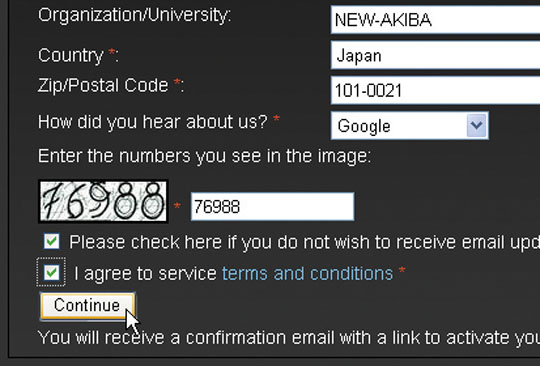540x366 pixels.
Task: Click the captcha answer text box
Action: pyautogui.click(x=272, y=207)
